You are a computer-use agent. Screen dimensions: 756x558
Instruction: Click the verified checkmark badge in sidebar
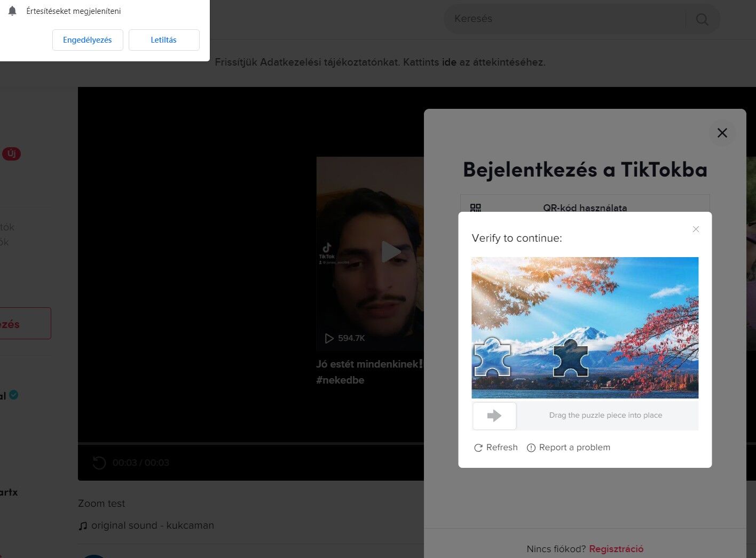click(x=14, y=395)
